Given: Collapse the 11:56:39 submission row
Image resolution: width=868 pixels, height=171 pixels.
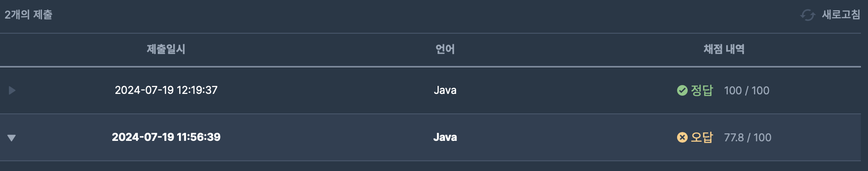Looking at the screenshot, I should 12,138.
